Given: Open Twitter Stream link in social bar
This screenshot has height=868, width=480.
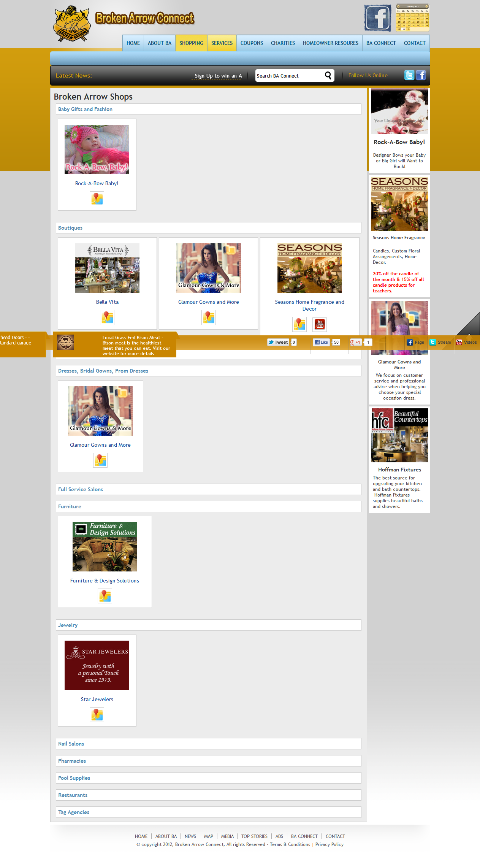Looking at the screenshot, I should (440, 342).
